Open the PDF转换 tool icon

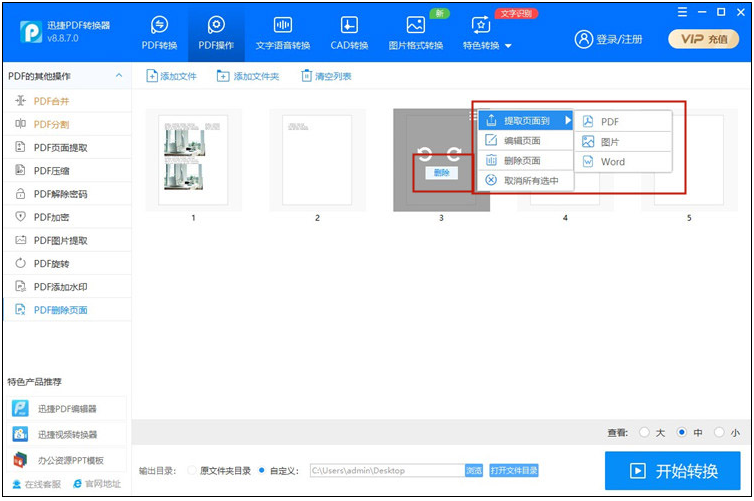pos(159,25)
